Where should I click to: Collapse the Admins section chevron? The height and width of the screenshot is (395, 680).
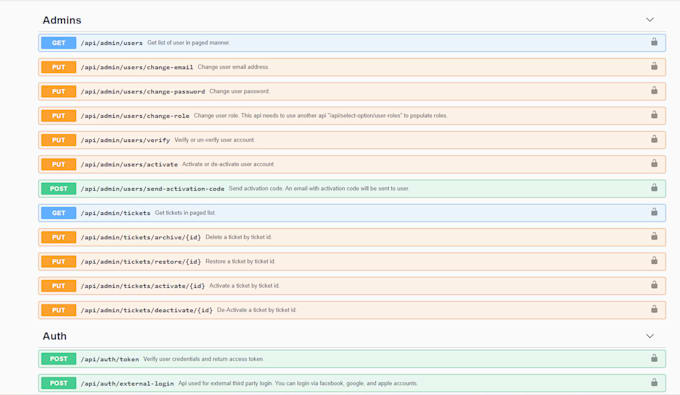pos(650,20)
